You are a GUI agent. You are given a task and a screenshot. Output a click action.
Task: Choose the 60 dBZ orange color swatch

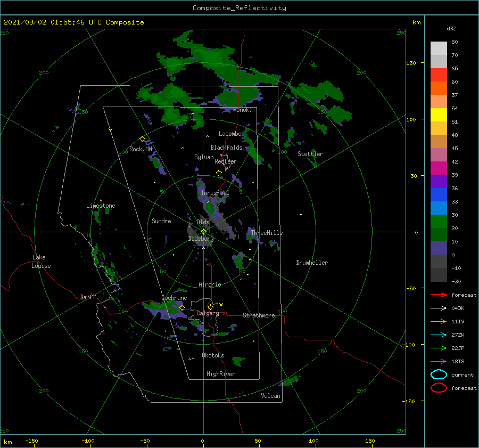(439, 88)
